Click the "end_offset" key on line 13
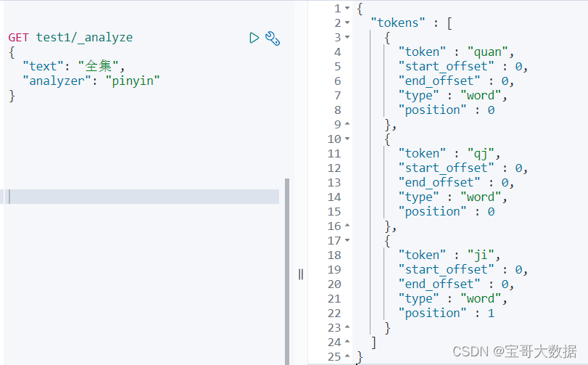 click(439, 183)
